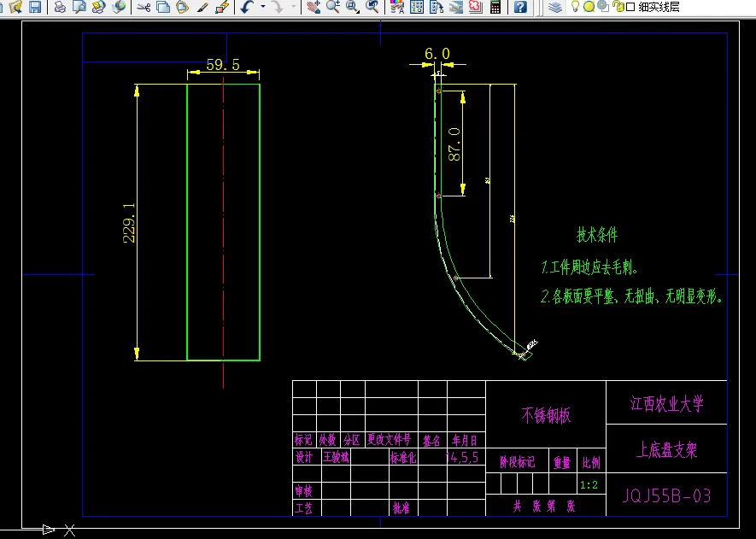Launch the QuickCalc calculator icon
The height and width of the screenshot is (539, 756).
pyautogui.click(x=495, y=7)
